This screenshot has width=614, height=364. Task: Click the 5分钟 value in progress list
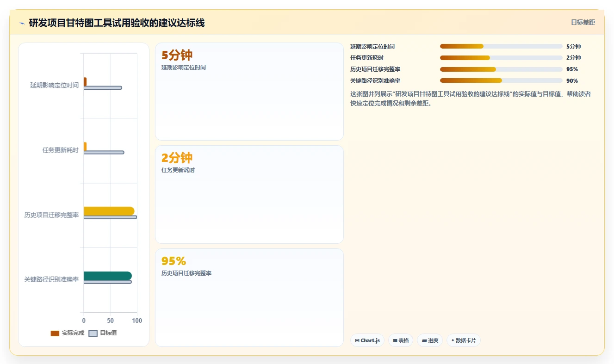[573, 46]
